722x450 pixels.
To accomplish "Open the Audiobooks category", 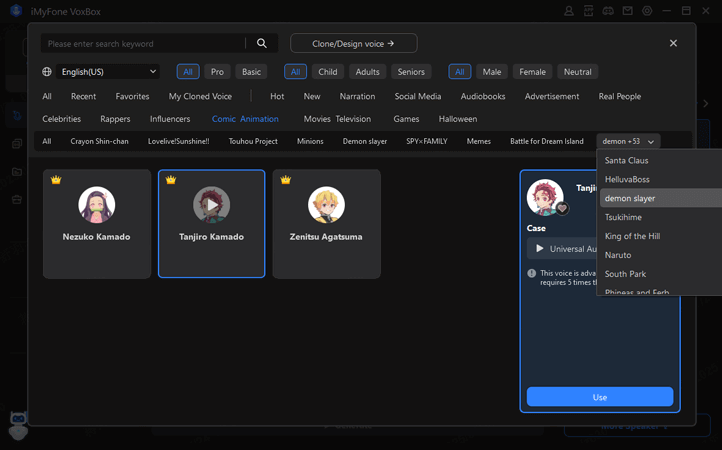I will point(483,96).
